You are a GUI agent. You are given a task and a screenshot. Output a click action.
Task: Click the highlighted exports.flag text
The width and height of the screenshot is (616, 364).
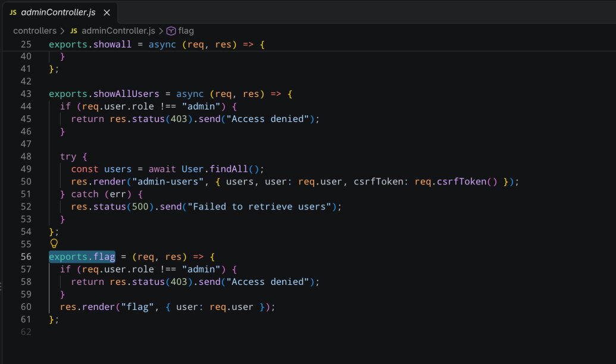coord(82,256)
